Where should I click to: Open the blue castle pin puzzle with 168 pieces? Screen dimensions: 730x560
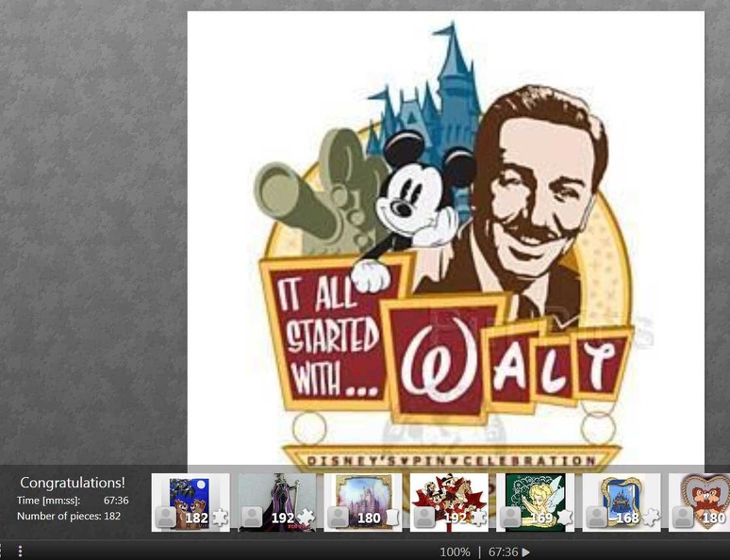point(622,502)
